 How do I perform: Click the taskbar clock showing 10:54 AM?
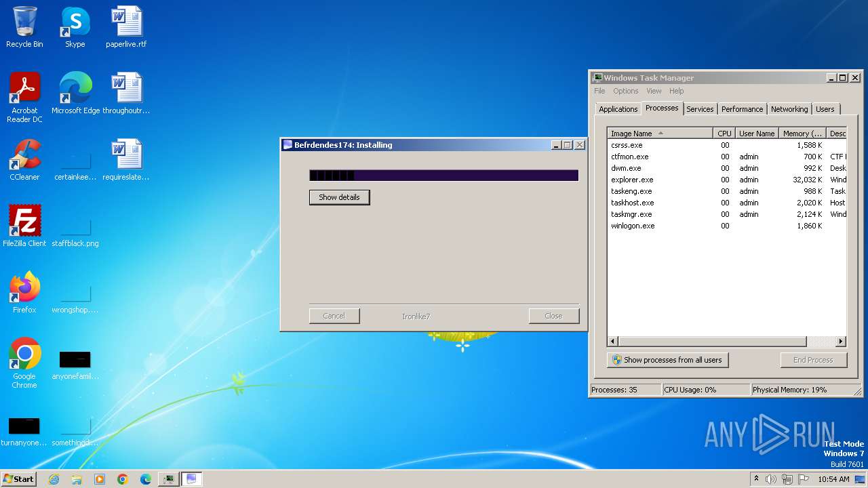tap(833, 479)
